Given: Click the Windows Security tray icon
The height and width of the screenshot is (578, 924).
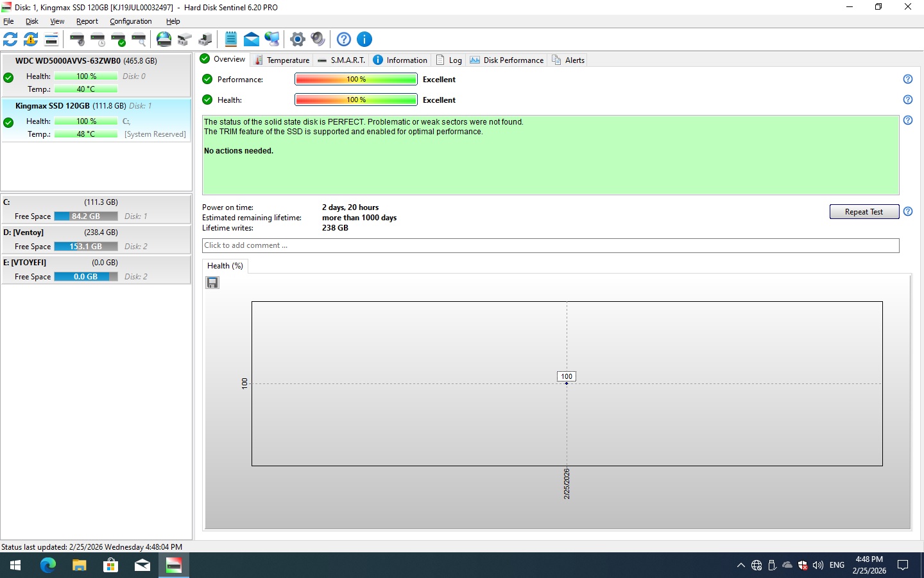Looking at the screenshot, I should coord(803,565).
